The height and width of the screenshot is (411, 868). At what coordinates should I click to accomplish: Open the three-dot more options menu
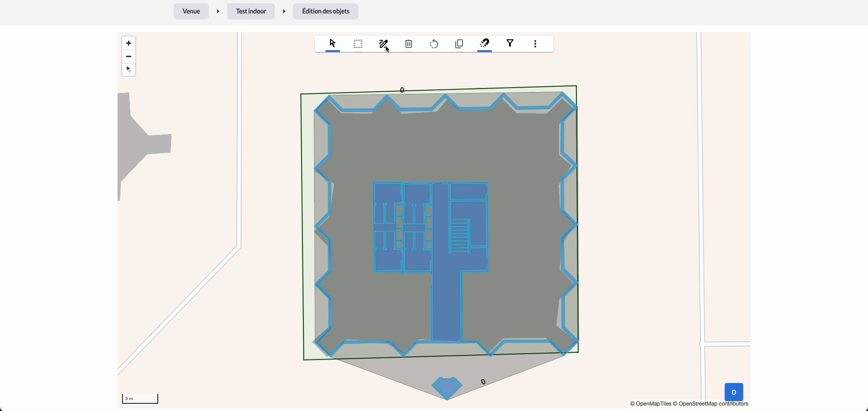[535, 44]
